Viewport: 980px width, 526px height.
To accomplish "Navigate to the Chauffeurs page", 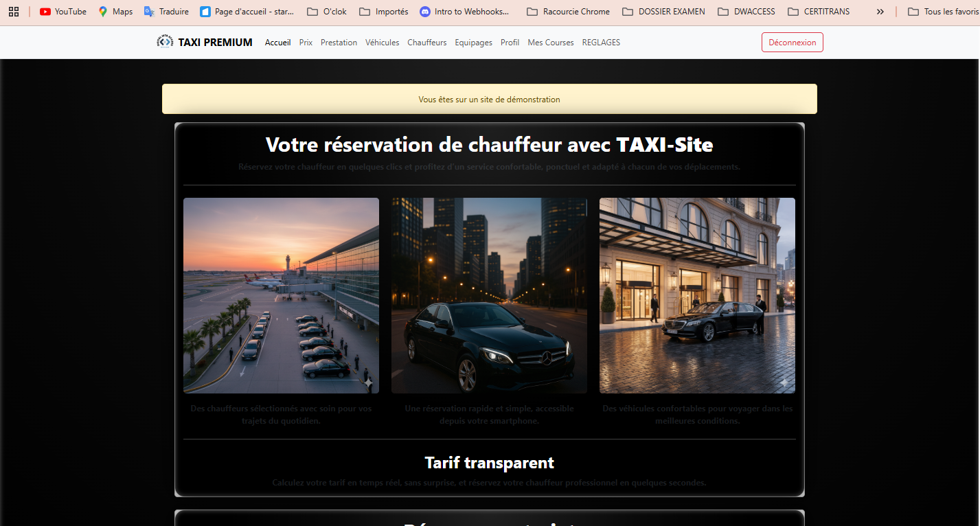I will point(426,42).
